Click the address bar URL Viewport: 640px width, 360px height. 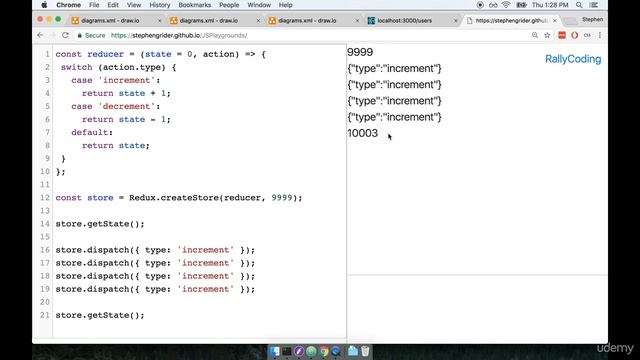[179, 36]
